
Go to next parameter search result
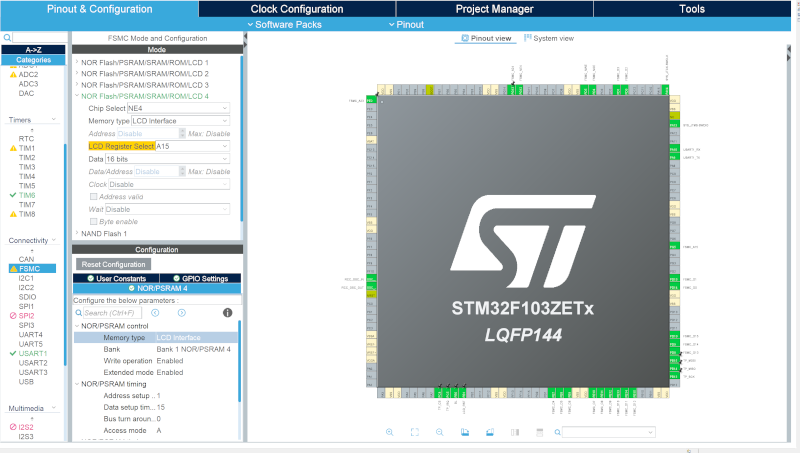click(x=182, y=313)
